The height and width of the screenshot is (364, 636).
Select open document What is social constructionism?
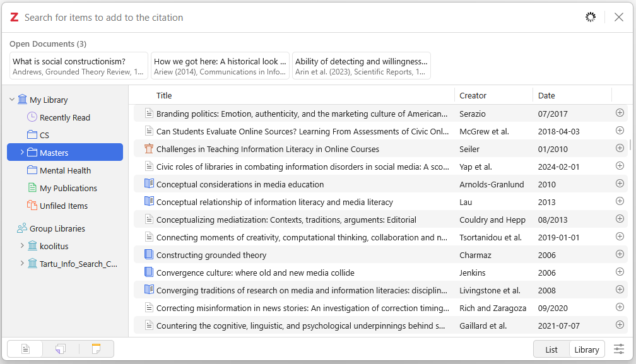click(x=79, y=66)
